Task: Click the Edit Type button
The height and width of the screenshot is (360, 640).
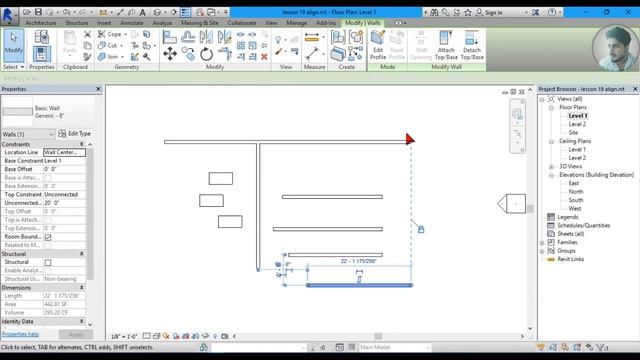Action: point(75,133)
